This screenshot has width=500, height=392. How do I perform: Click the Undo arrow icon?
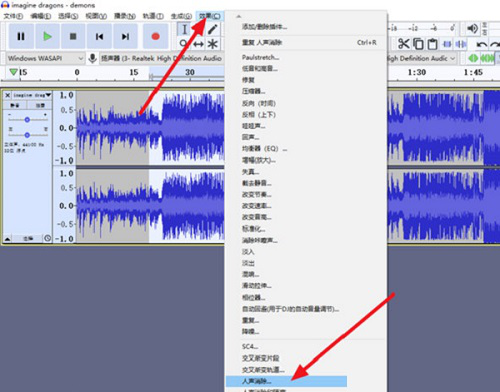coord(481,44)
